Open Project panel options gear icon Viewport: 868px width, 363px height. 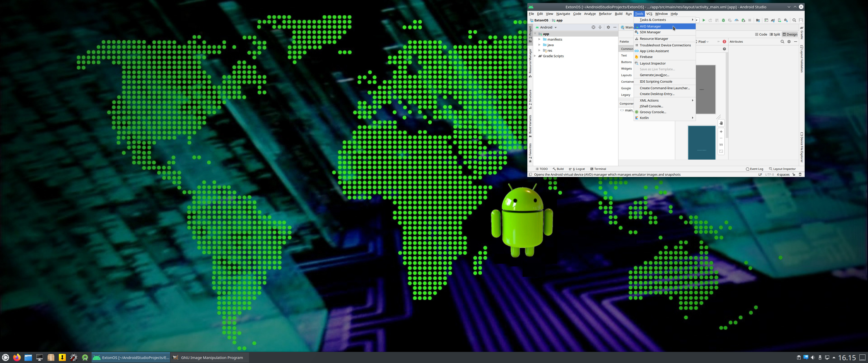click(608, 27)
